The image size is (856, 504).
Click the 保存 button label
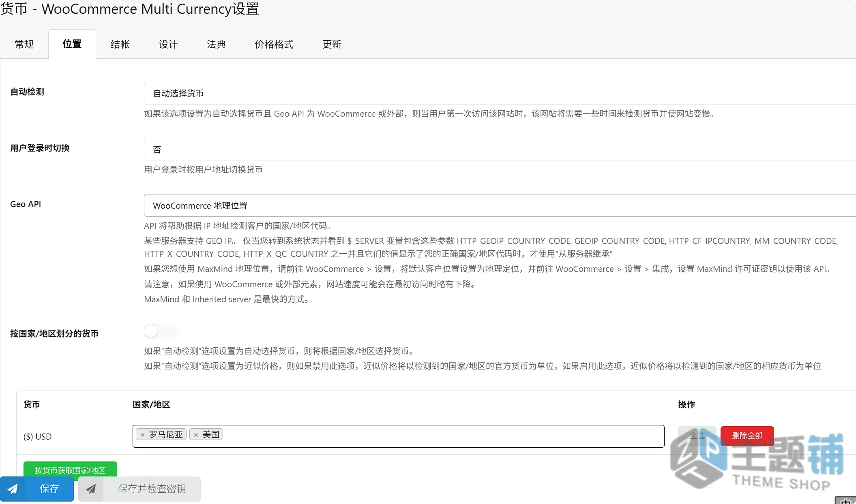(49, 489)
